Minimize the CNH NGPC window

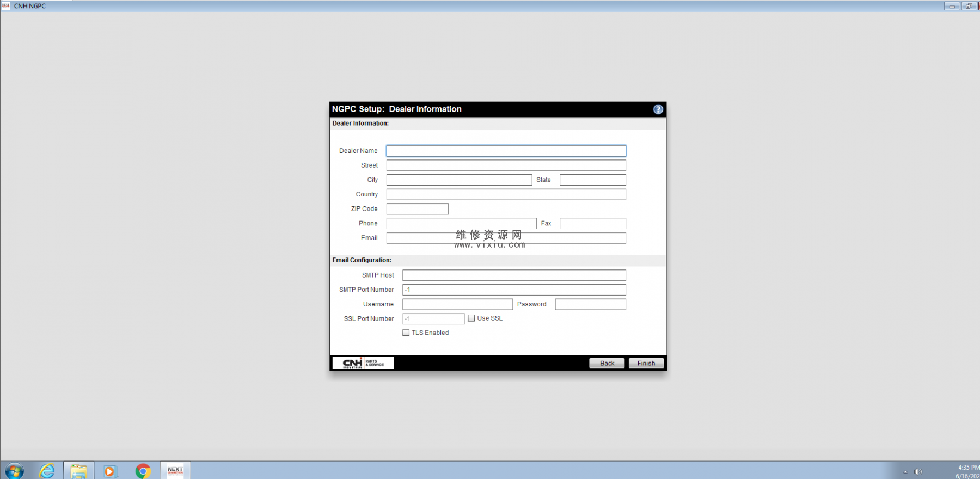click(952, 6)
